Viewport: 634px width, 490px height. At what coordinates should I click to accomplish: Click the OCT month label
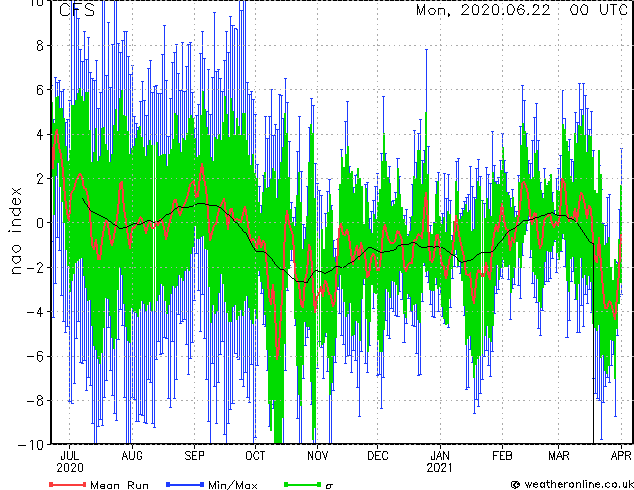256,456
